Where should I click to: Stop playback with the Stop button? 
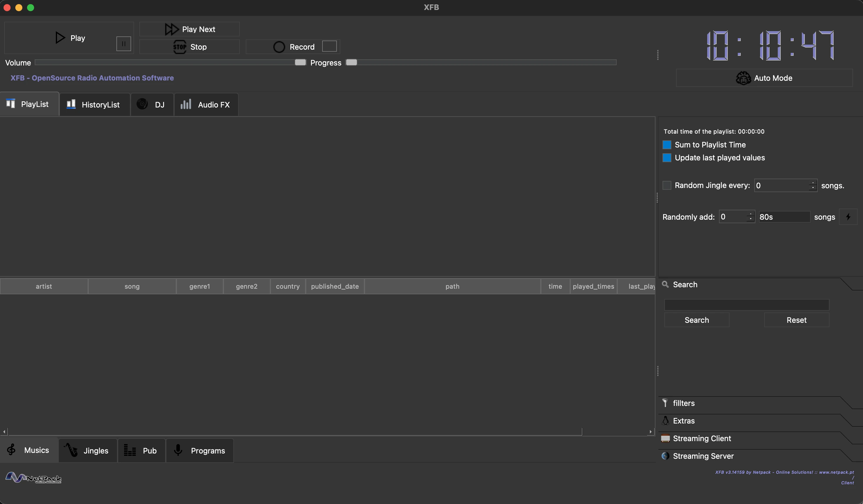tap(189, 47)
